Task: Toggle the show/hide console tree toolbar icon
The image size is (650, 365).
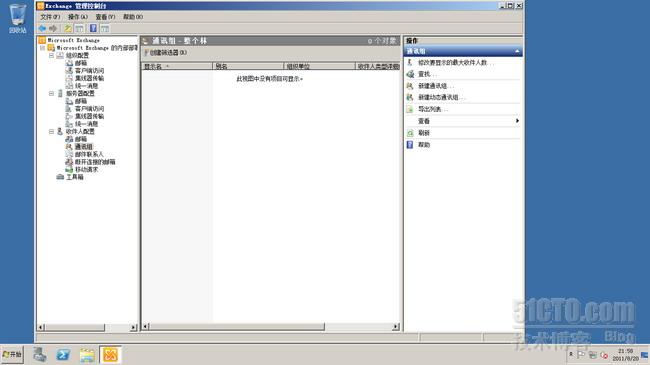Action: (79, 28)
